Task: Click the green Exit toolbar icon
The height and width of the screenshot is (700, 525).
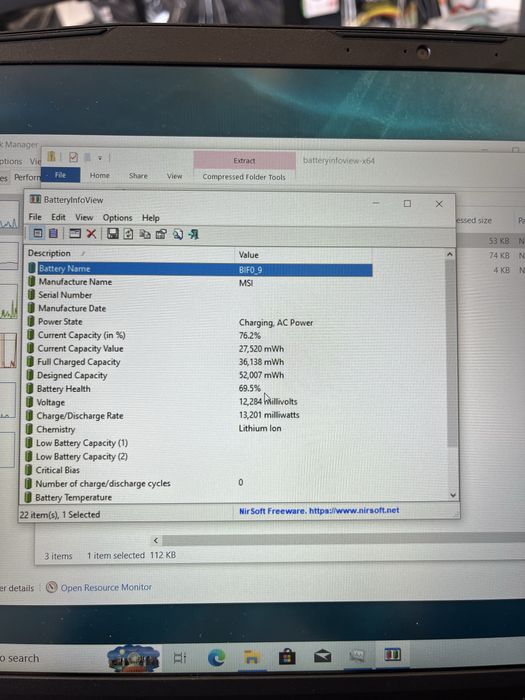Action: click(x=193, y=234)
